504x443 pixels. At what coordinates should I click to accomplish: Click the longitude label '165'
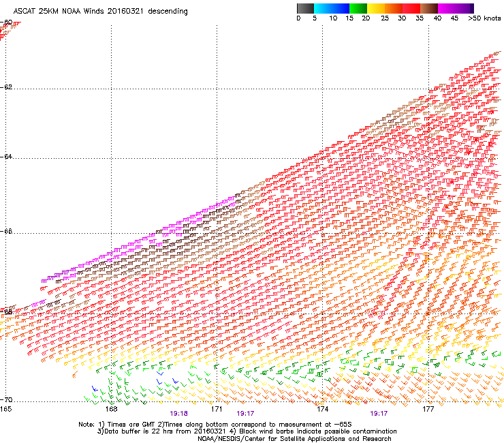point(5,409)
